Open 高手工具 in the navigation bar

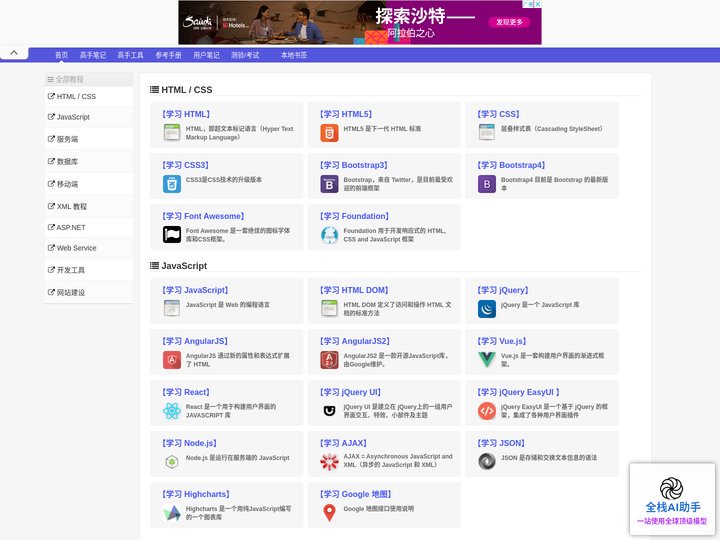(x=130, y=55)
